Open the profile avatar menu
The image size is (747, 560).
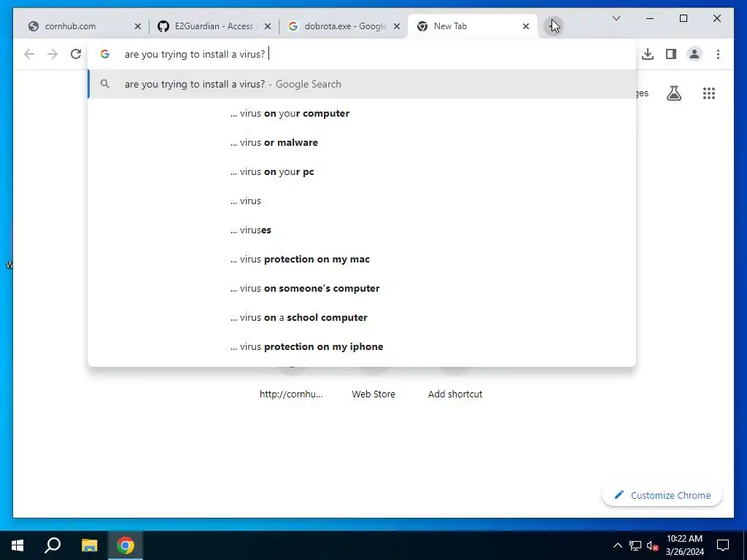pyautogui.click(x=694, y=54)
